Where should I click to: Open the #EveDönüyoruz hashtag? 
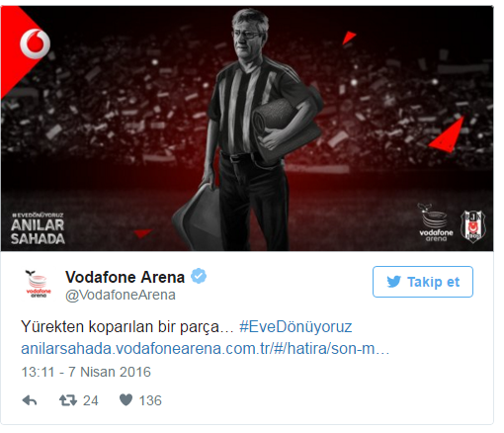pyautogui.click(x=295, y=327)
